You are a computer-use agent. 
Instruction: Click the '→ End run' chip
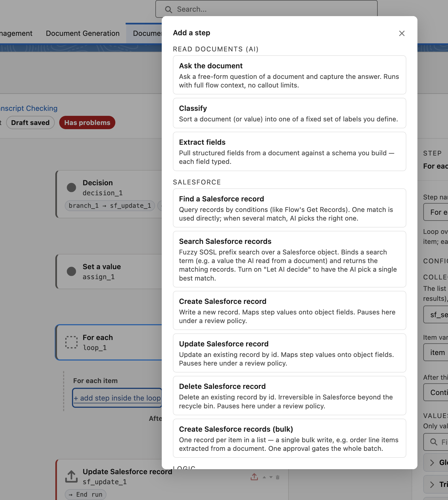click(x=86, y=494)
